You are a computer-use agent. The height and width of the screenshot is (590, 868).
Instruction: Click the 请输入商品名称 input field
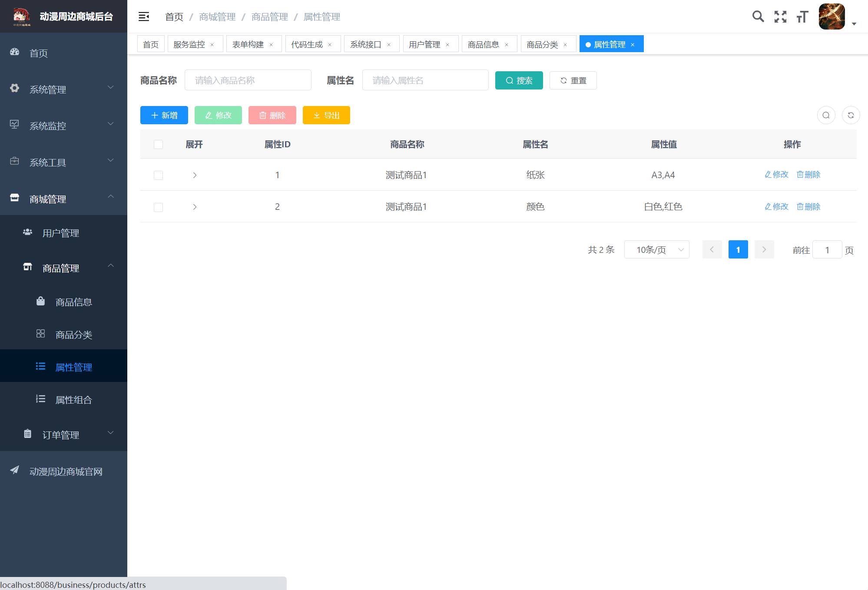[248, 80]
